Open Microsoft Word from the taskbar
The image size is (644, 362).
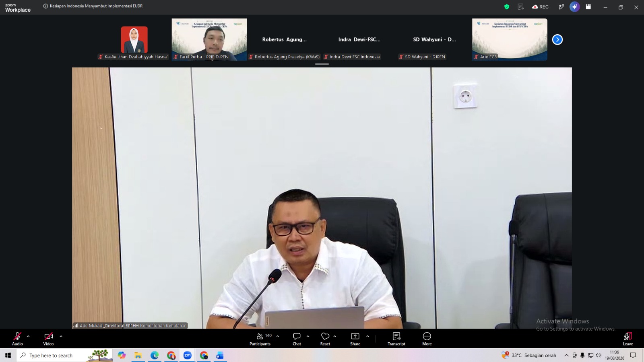220,355
